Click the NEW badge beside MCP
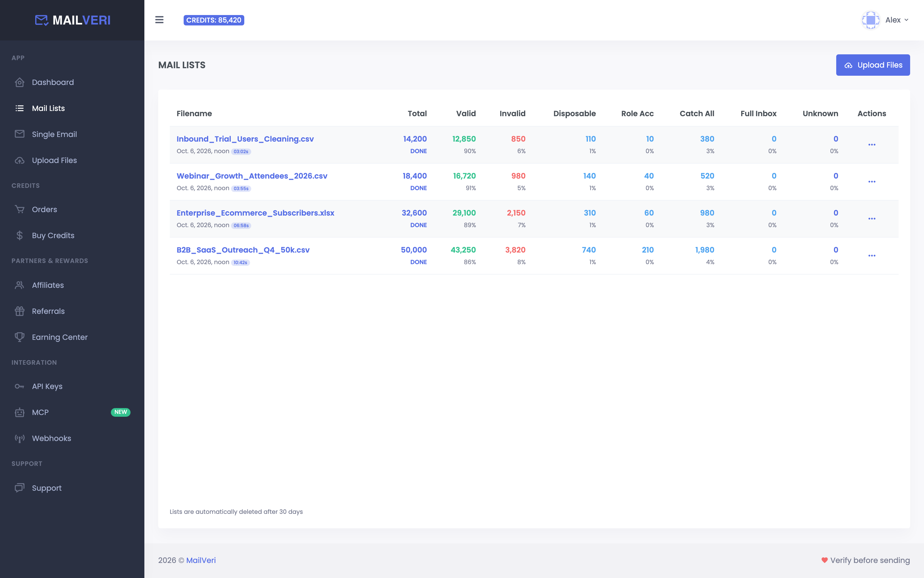Image resolution: width=924 pixels, height=578 pixels. [121, 412]
